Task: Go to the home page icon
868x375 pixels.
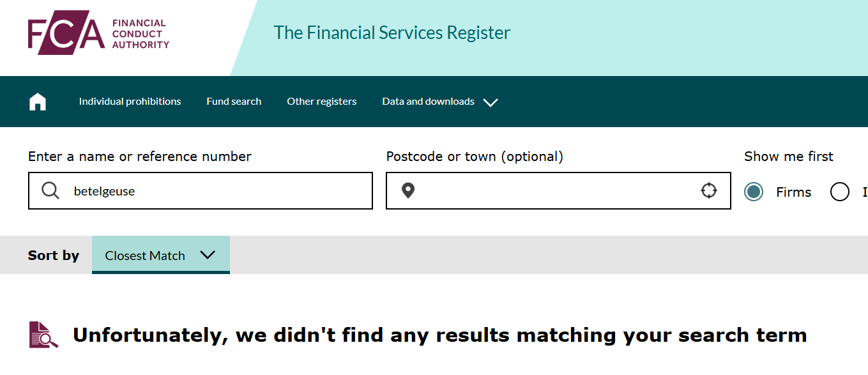Action: [38, 102]
